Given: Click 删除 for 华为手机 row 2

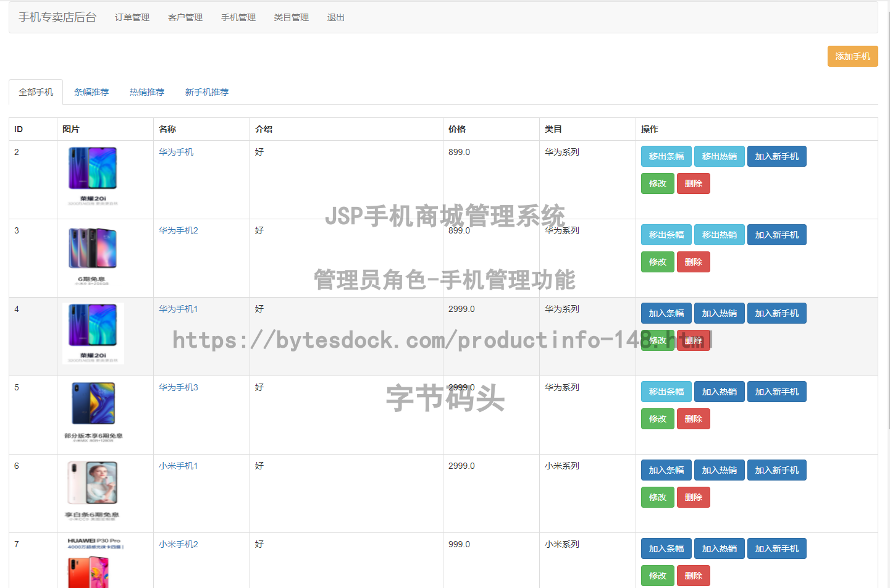Looking at the screenshot, I should click(694, 183).
